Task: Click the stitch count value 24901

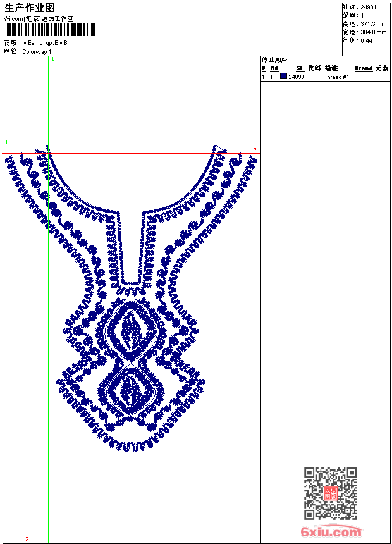Action: [x=369, y=7]
